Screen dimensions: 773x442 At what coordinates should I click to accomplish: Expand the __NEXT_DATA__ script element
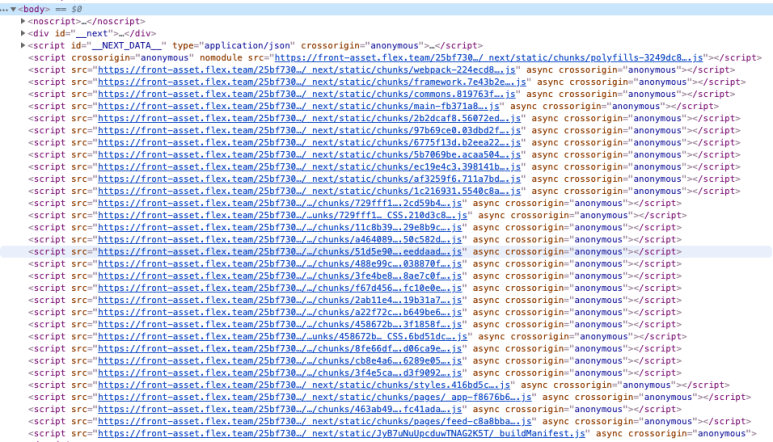23,46
